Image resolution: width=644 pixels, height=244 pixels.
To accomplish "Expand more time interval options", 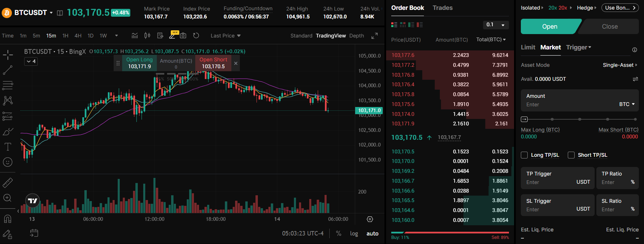I will pyautogui.click(x=116, y=35).
